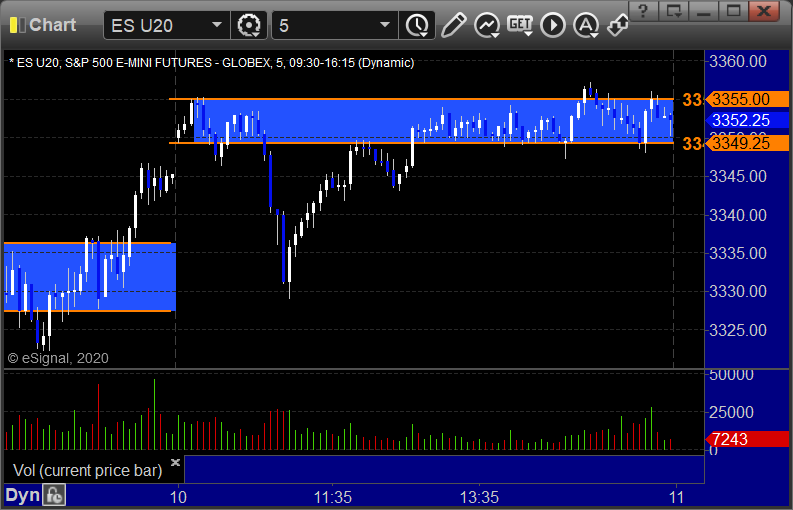
Task: Click the 50000 volume axis label
Action: click(x=731, y=375)
